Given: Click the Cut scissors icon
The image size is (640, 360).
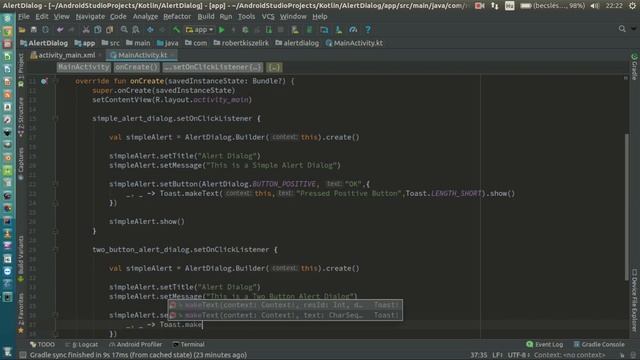Looking at the screenshot, I should (x=86, y=30).
